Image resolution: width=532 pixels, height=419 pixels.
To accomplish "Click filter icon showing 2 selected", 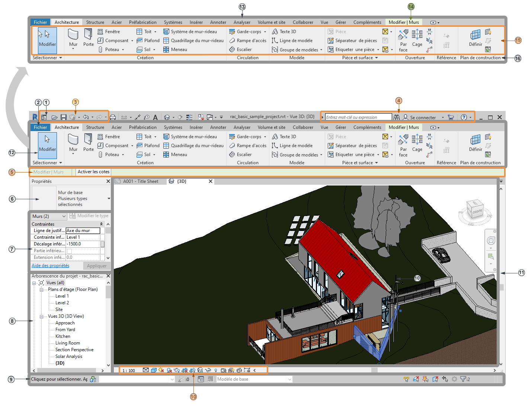I will (x=465, y=379).
